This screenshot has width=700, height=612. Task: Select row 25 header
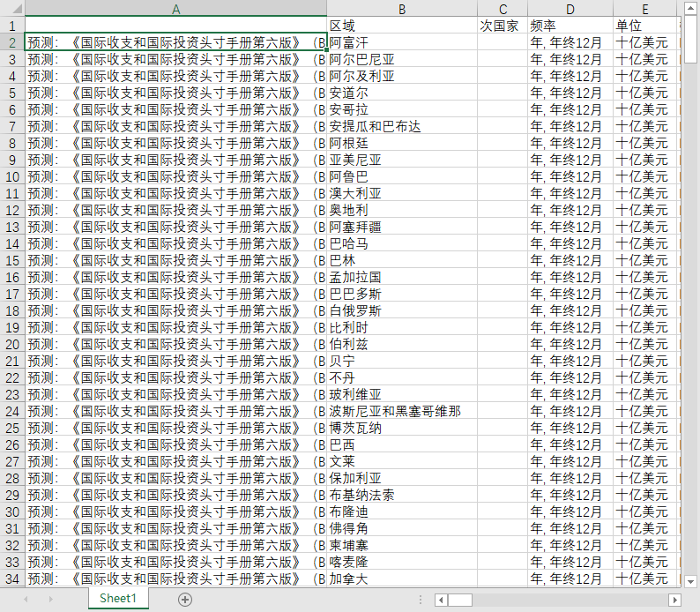click(12, 428)
